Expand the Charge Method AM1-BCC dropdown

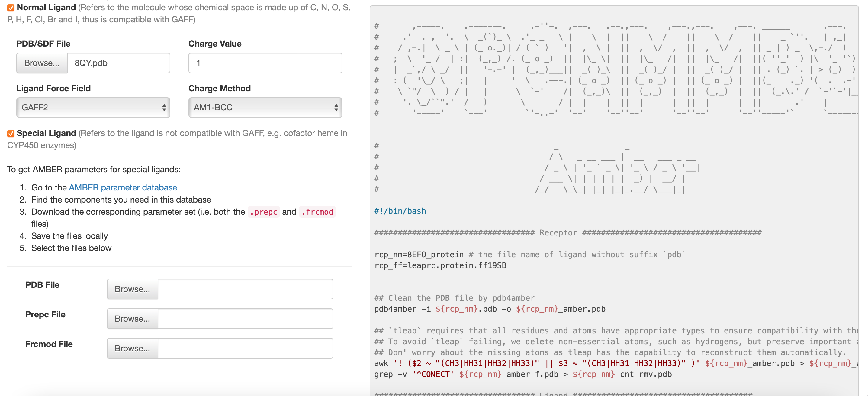pos(265,108)
